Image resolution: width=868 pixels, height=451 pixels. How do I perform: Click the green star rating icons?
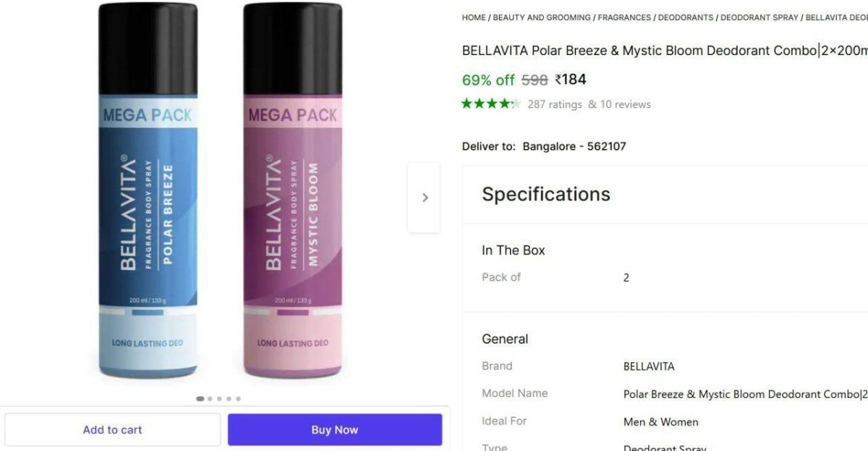490,104
